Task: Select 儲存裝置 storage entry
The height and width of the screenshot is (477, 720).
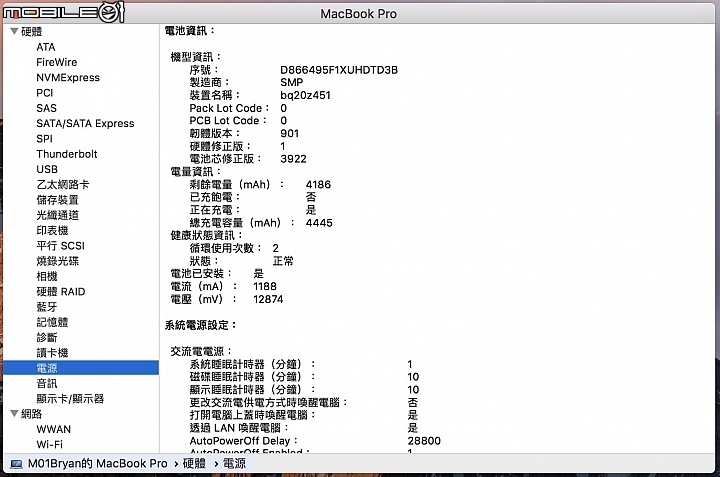Action: coord(57,200)
